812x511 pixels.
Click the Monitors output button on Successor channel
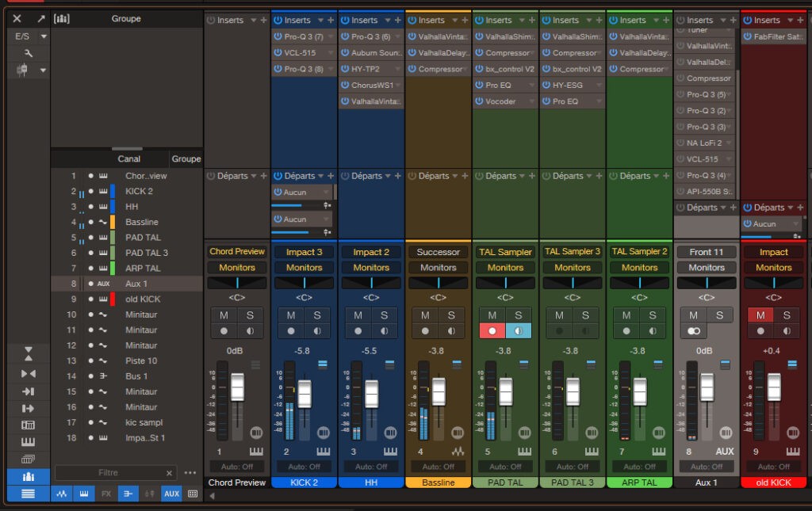438,267
